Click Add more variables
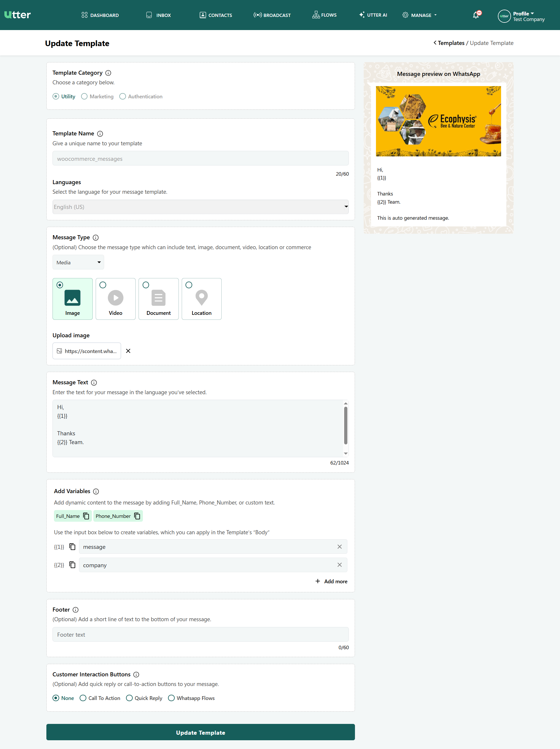The height and width of the screenshot is (749, 560). pyautogui.click(x=331, y=582)
